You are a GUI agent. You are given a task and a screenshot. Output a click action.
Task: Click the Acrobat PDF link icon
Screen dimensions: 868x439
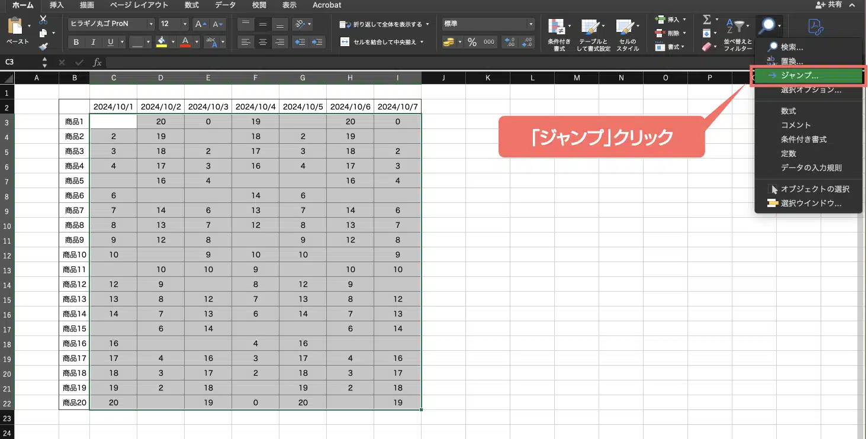[816, 27]
